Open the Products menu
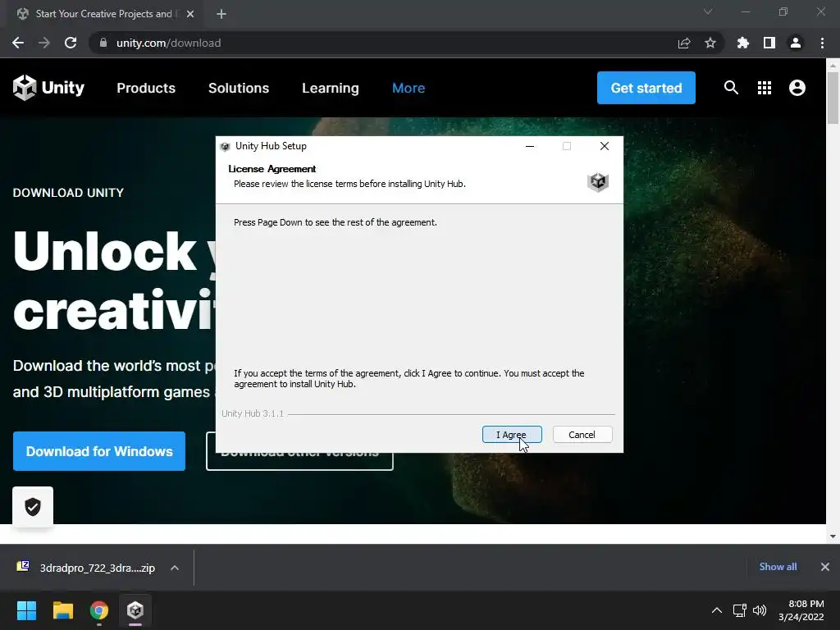The width and height of the screenshot is (840, 630). (x=146, y=88)
